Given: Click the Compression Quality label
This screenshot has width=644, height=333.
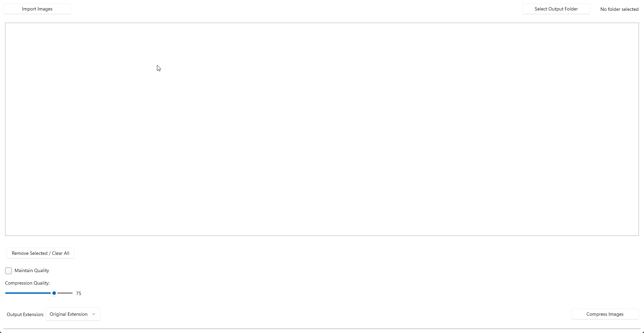Looking at the screenshot, I should pos(27,283).
